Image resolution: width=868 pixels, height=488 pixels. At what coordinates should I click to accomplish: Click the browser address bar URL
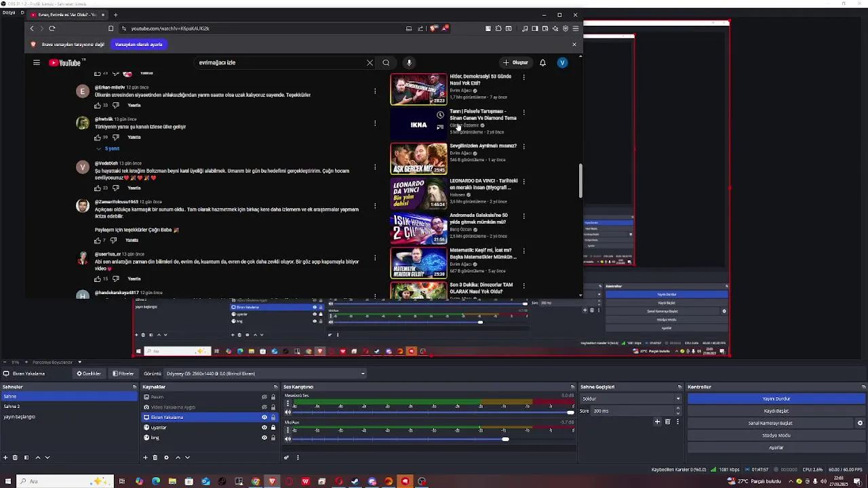[x=170, y=28]
